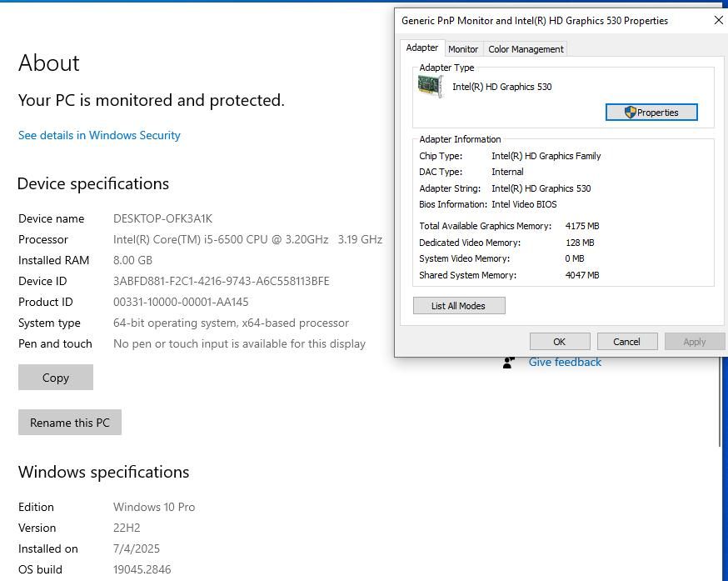Click version value 22H2
Image resolution: width=728 pixels, height=581 pixels.
pyautogui.click(x=127, y=528)
